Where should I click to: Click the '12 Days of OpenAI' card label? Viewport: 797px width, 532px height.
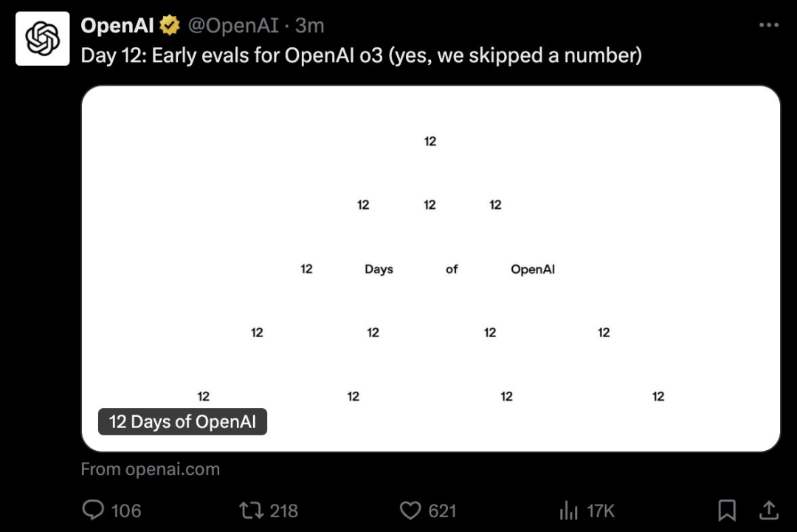[x=182, y=422]
